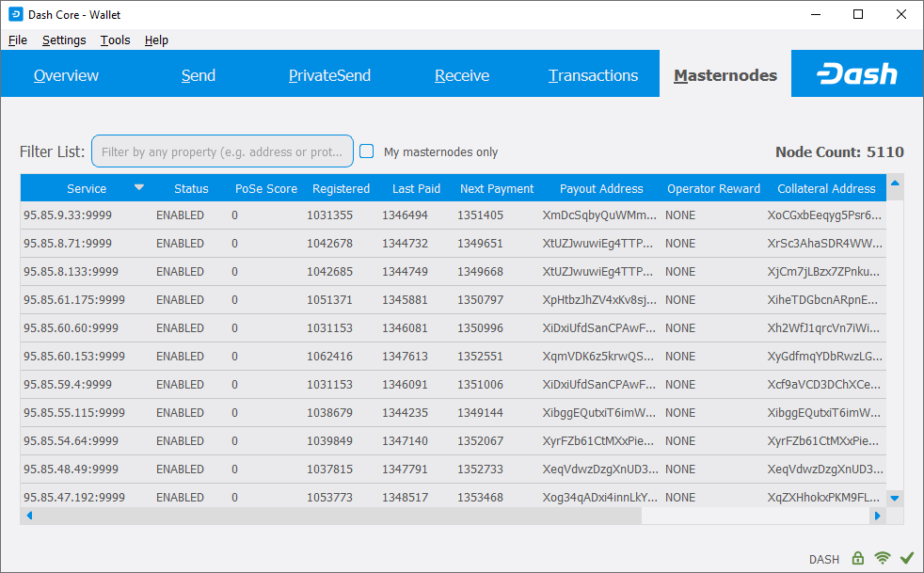This screenshot has width=924, height=573.
Task: Switch to the Send tab
Action: tap(198, 75)
